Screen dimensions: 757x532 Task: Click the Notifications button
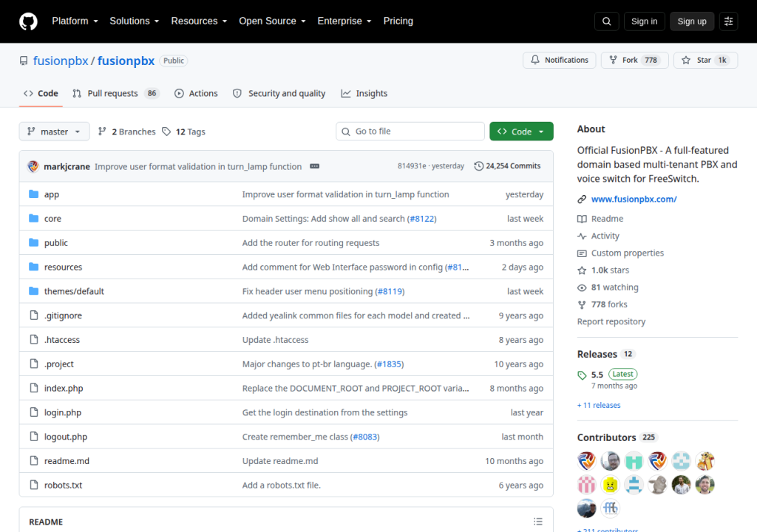560,60
